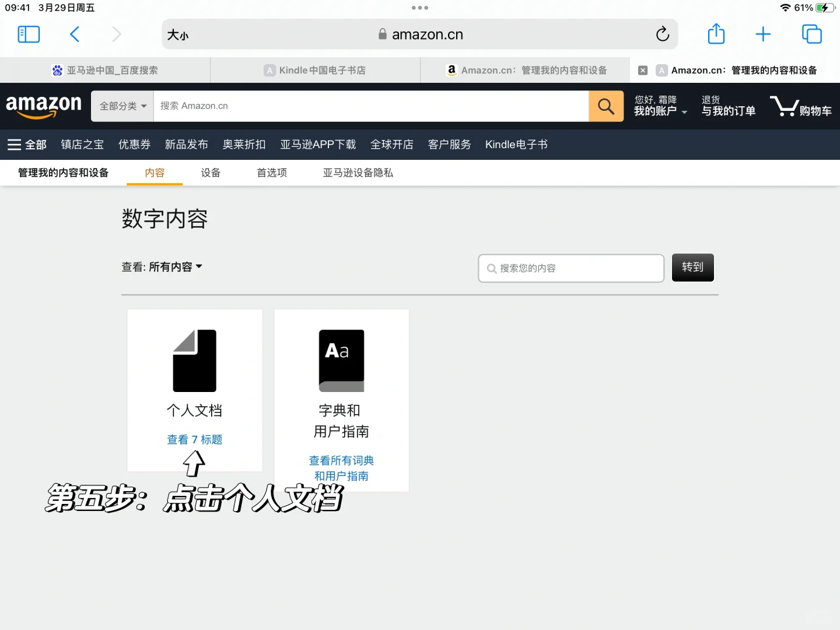Expand the 我的账户 account menu
The image size is (840, 630).
[x=660, y=106]
